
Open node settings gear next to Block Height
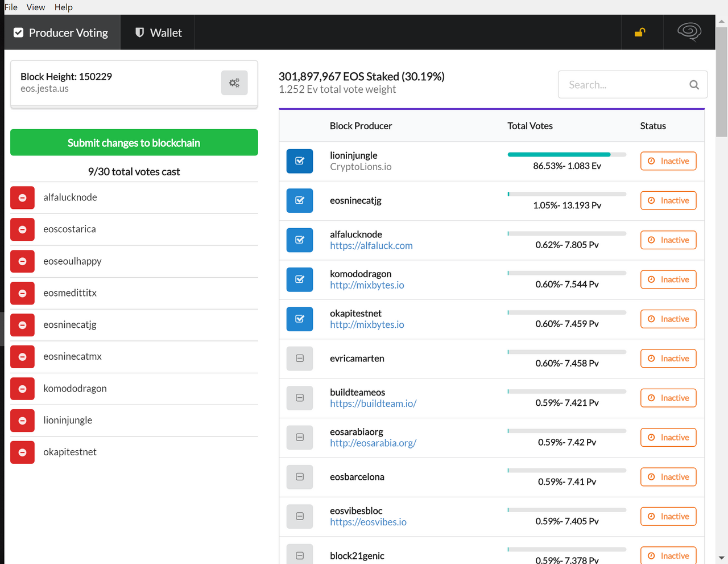pyautogui.click(x=234, y=83)
